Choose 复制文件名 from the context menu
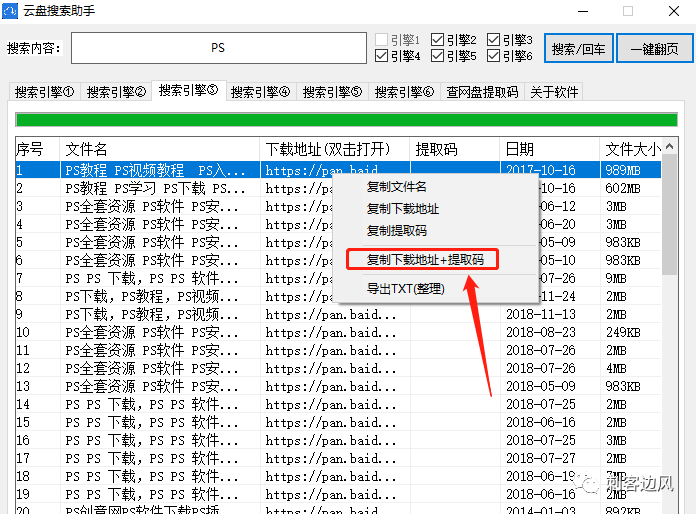Screen dimensions: 696x514 (396, 187)
